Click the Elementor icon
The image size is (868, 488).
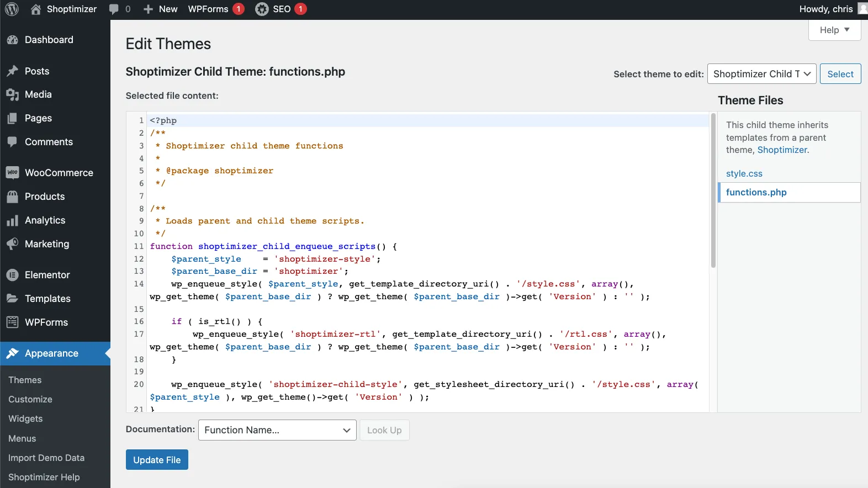(12, 275)
